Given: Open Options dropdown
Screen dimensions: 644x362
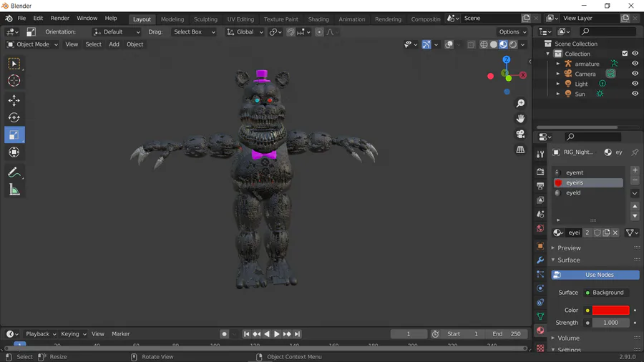Looking at the screenshot, I should click(512, 32).
